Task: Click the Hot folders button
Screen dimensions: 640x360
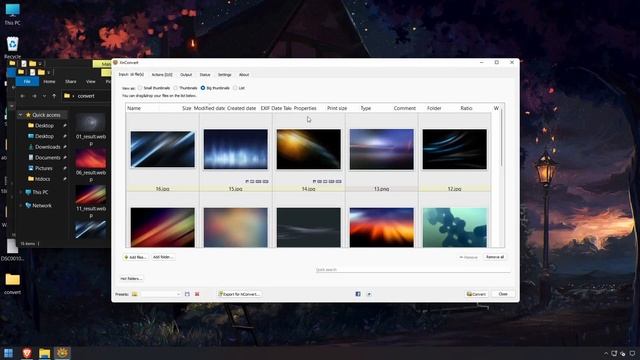Action: 131,278
